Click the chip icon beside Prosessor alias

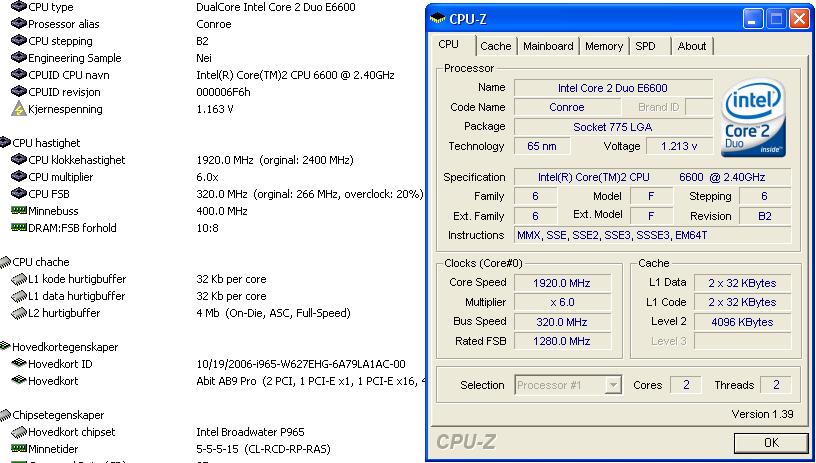click(19, 23)
